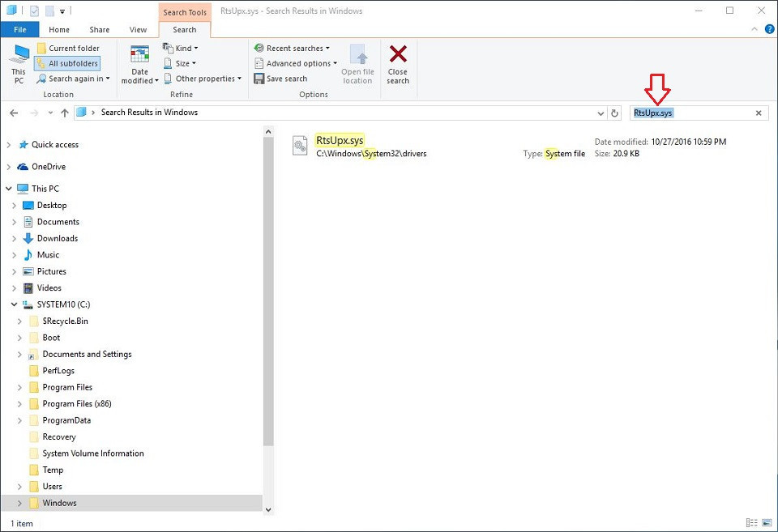Expand Quick access in navigation pane
Image resolution: width=778 pixels, height=532 pixels.
click(8, 145)
